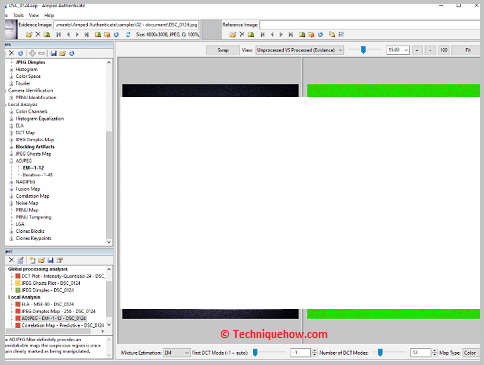Select the ADJPEG - EM--1-12 project entry
The height and width of the screenshot is (365, 484).
point(51,318)
